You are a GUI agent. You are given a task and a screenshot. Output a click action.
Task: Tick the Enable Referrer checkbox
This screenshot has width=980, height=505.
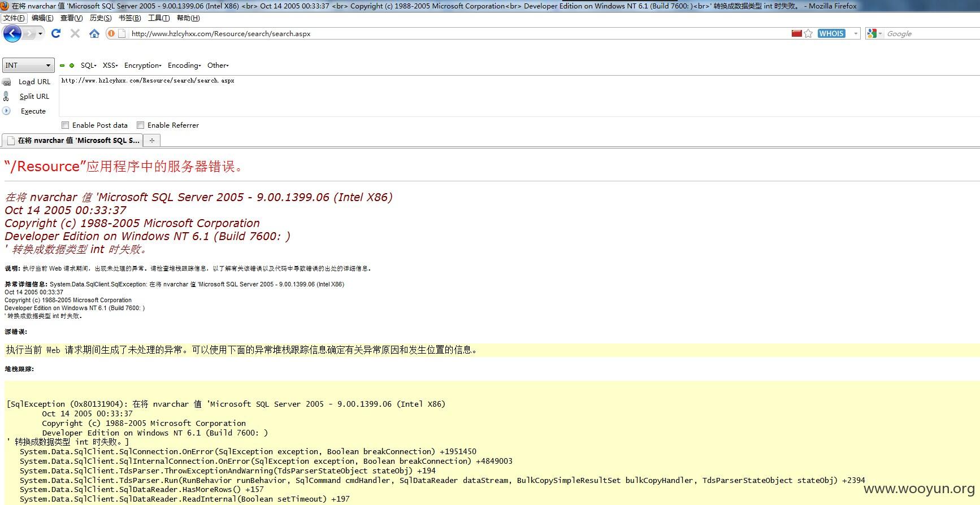coord(140,125)
